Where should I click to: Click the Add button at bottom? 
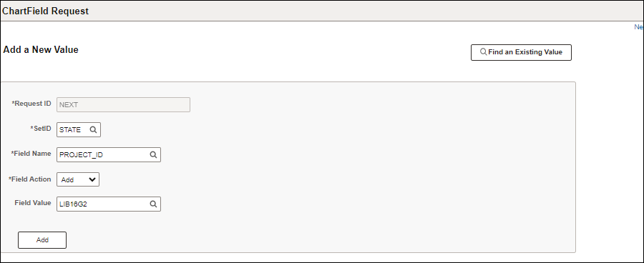[42, 240]
